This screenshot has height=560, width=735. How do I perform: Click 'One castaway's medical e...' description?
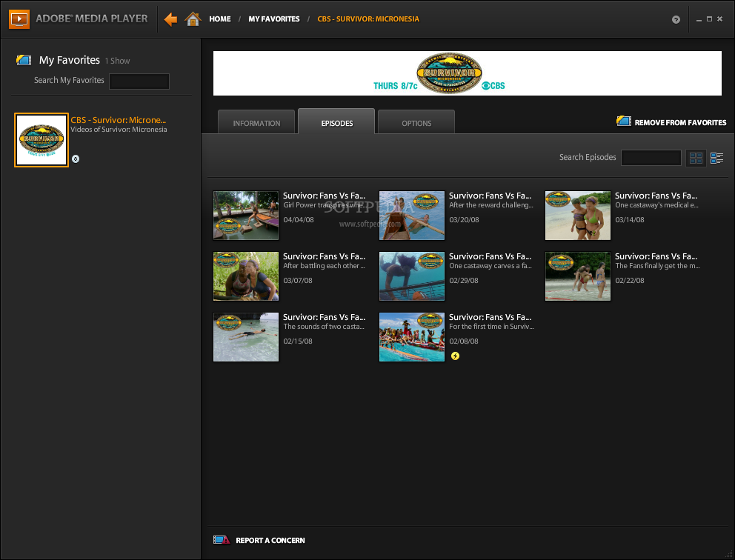[x=656, y=204]
